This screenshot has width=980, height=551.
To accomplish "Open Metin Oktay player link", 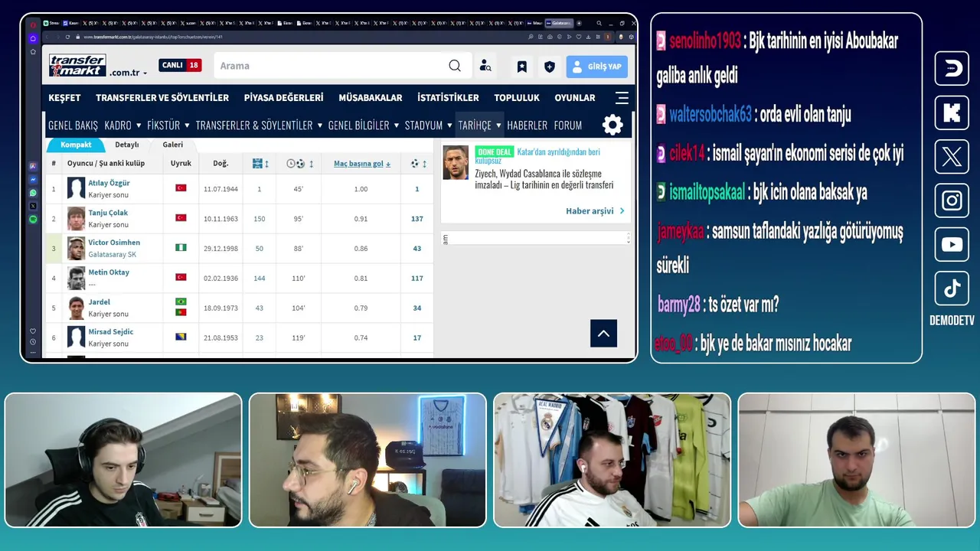I will pos(109,272).
